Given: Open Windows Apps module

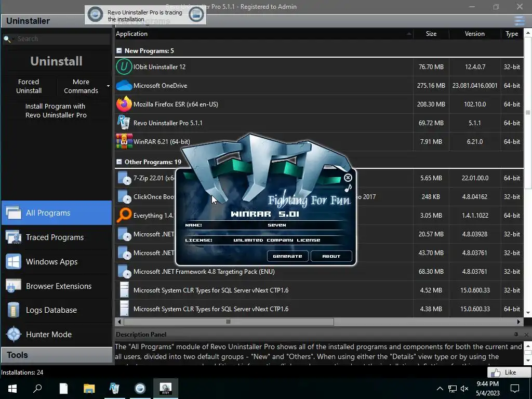Looking at the screenshot, I should (57, 262).
